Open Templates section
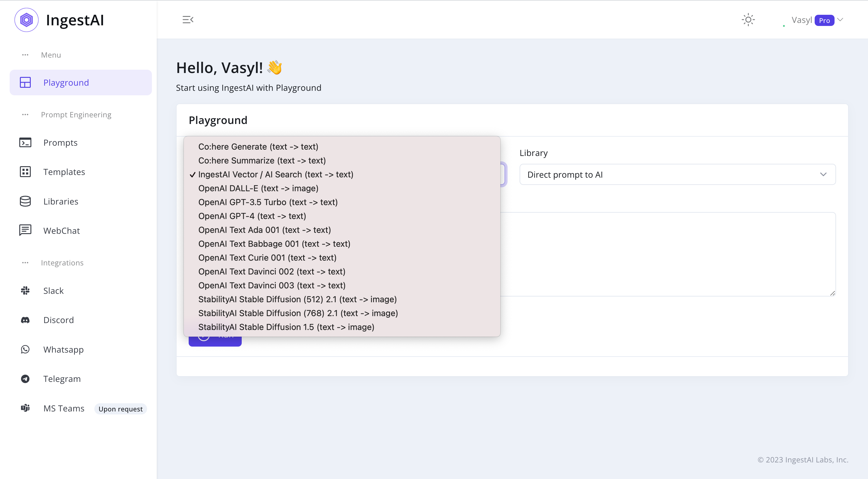The width and height of the screenshot is (868, 479). 64,172
